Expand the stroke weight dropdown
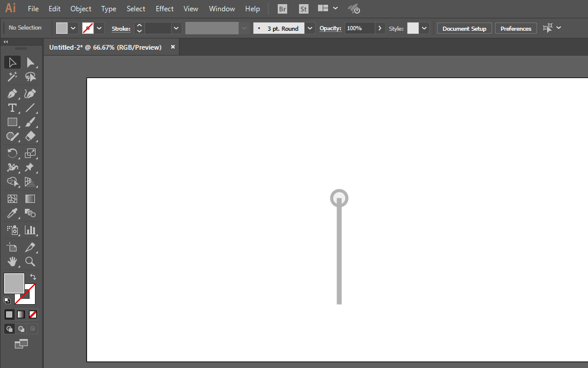The width and height of the screenshot is (588, 368). coord(176,28)
